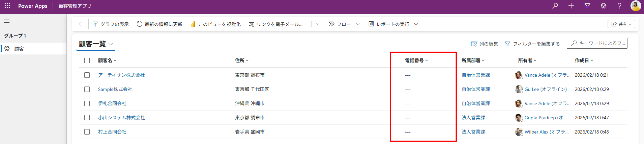Screen dimensions: 644x144
Task: Select 顧客 in the left navigation
Action: [x=19, y=49]
